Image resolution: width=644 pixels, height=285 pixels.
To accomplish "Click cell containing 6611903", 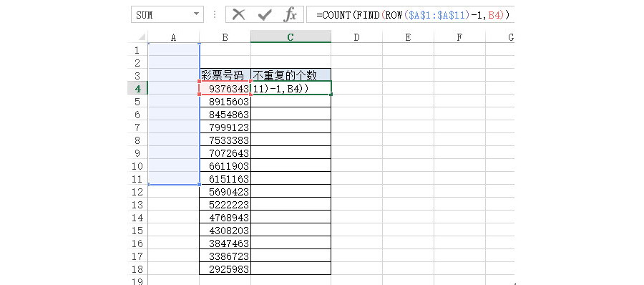I will coord(225,165).
